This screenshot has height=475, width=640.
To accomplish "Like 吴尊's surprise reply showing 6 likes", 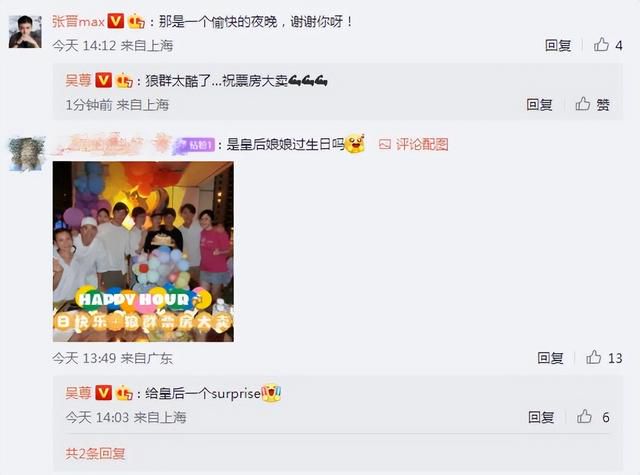I will [x=584, y=417].
